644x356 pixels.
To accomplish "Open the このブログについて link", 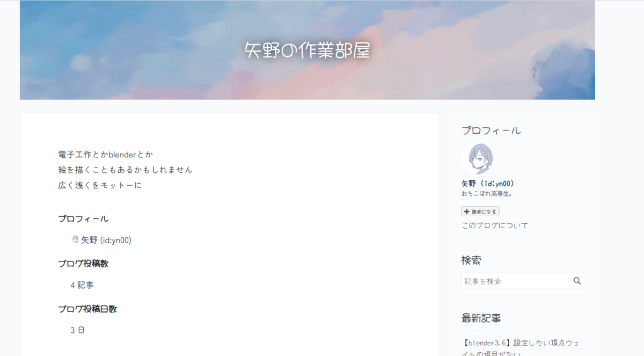I will (495, 226).
